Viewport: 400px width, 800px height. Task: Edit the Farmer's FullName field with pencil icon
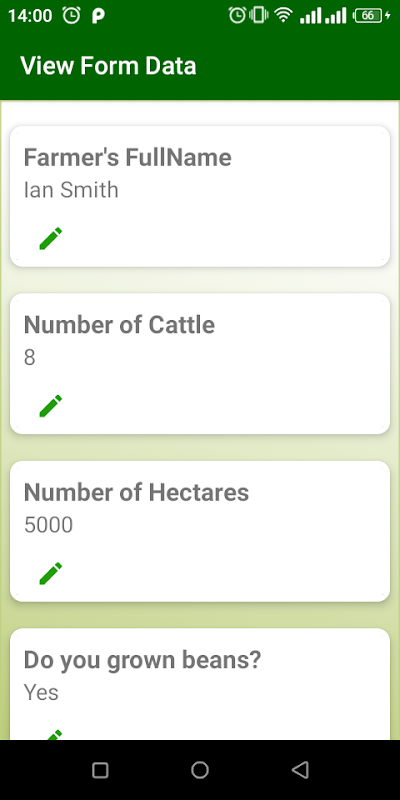[x=51, y=238]
